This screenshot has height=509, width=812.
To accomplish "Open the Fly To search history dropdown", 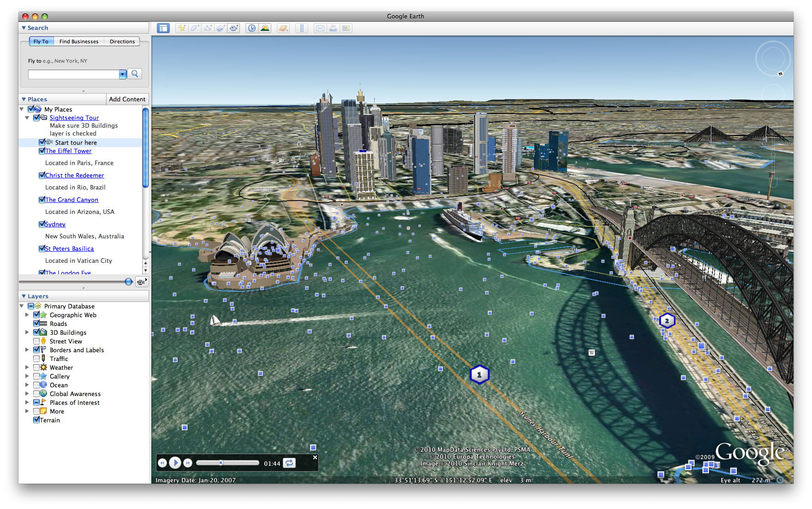I will click(123, 74).
